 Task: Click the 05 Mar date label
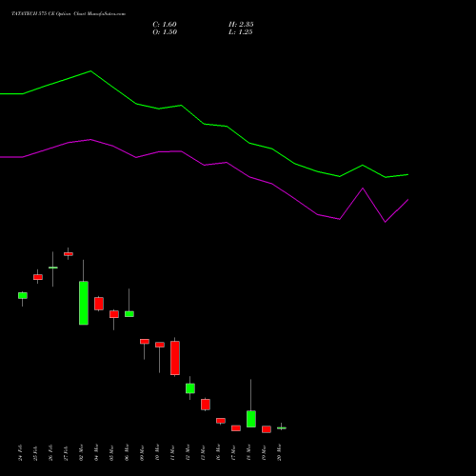coord(111,452)
